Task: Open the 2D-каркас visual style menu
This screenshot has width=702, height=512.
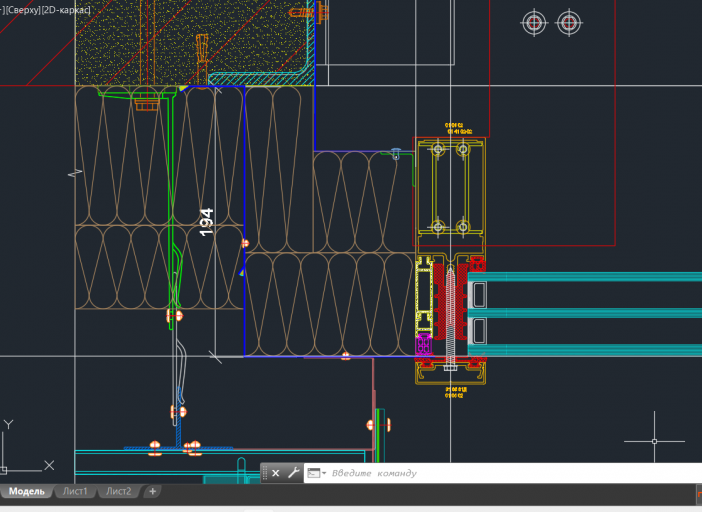Action: [x=66, y=10]
